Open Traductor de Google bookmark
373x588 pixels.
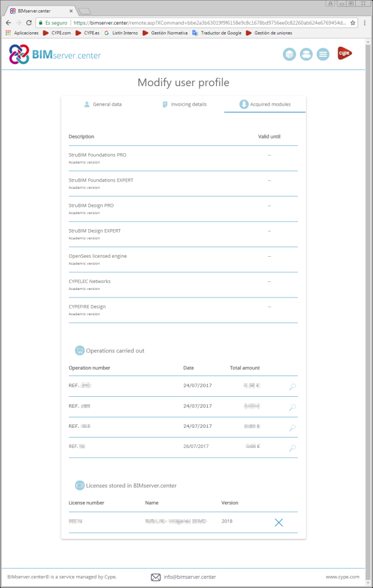(x=217, y=33)
